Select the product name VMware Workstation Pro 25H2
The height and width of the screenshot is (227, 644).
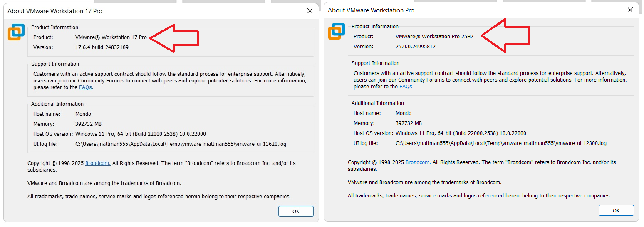(x=434, y=37)
